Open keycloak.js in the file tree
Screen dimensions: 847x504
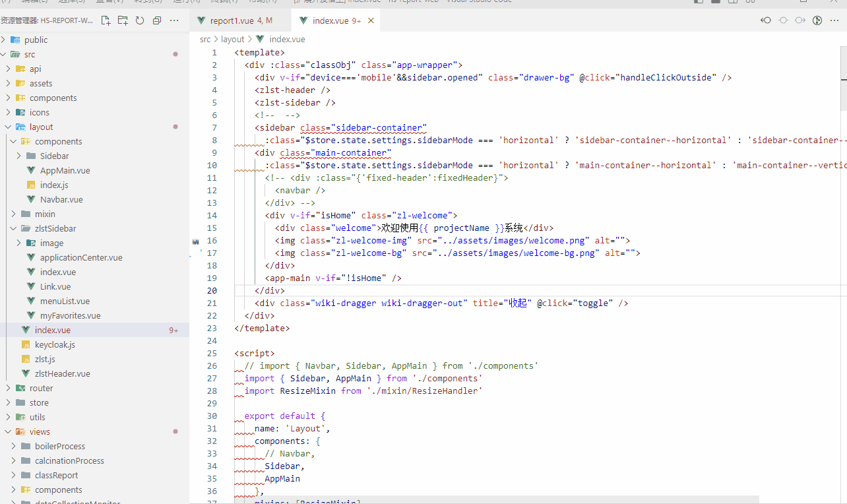[x=55, y=344]
